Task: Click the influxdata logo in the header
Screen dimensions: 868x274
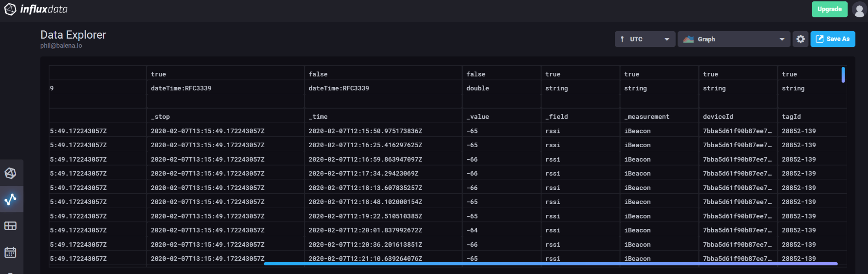Action: coord(36,9)
